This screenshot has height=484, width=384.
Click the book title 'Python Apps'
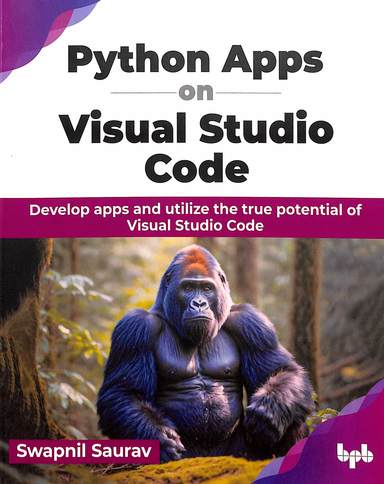pos(195,62)
